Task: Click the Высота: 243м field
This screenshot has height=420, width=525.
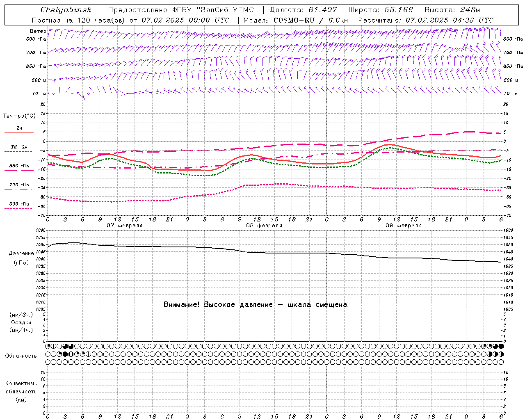Action: pos(452,10)
